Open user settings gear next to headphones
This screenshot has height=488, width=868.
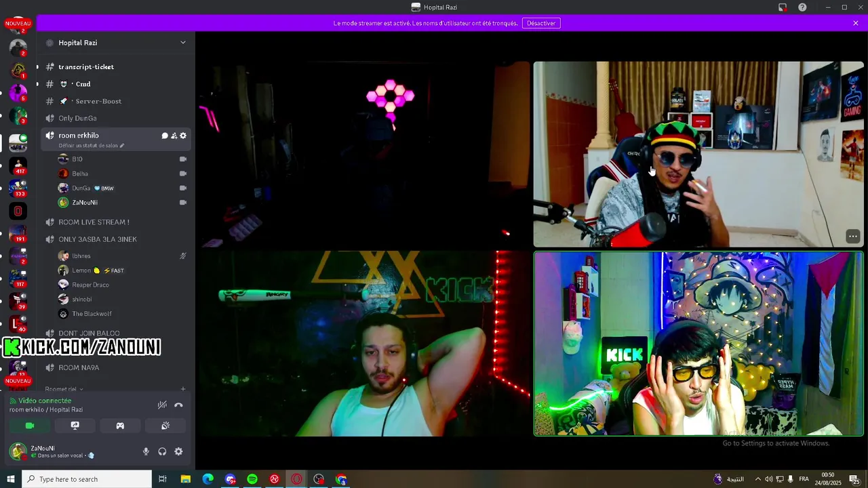178,451
